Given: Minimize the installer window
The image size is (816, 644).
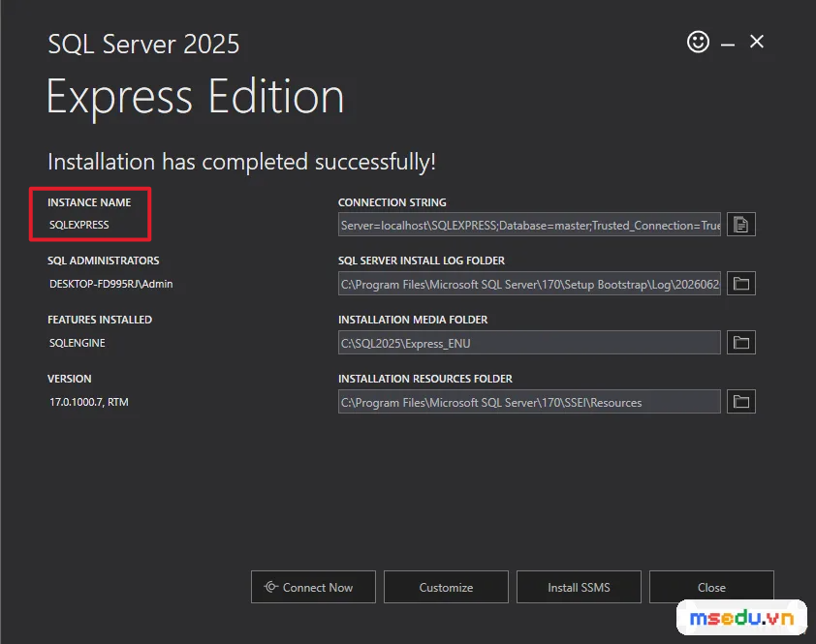Looking at the screenshot, I should [x=728, y=45].
